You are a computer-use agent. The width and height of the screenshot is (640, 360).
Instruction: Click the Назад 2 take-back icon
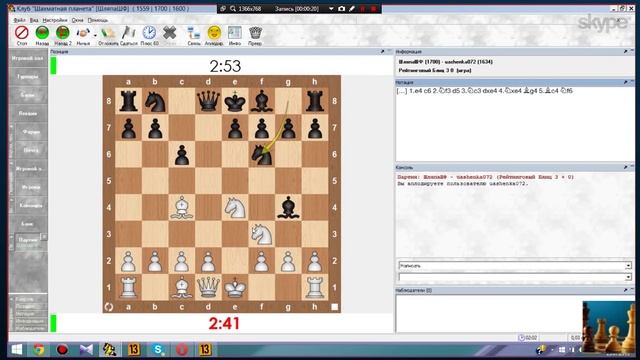[x=62, y=33]
